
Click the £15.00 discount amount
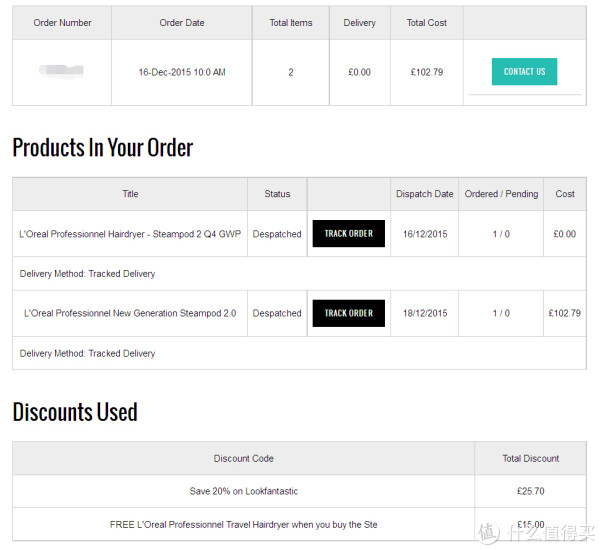(530, 525)
